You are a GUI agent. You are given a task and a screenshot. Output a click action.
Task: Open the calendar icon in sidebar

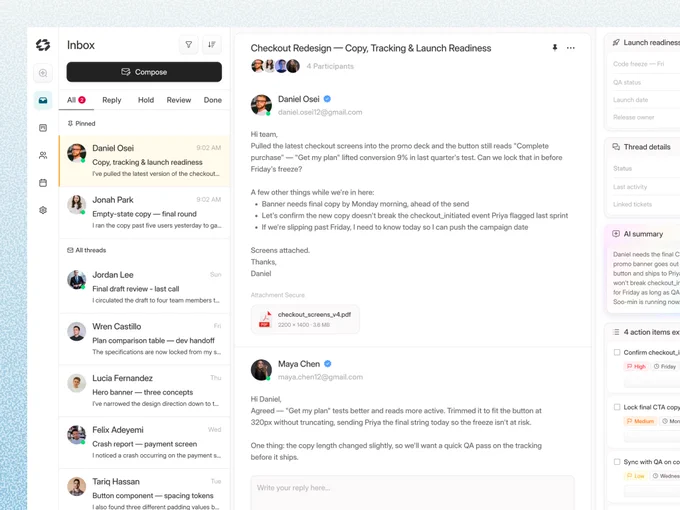[43, 183]
